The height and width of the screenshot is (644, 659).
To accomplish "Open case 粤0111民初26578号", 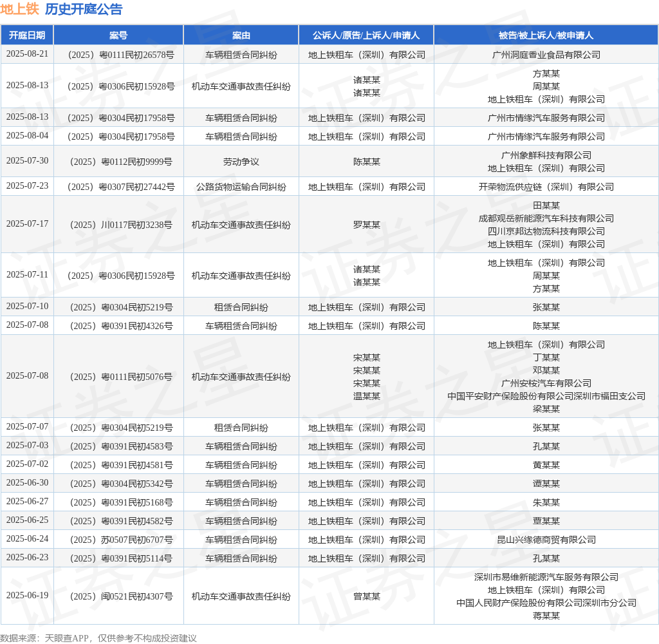I will point(121,55).
